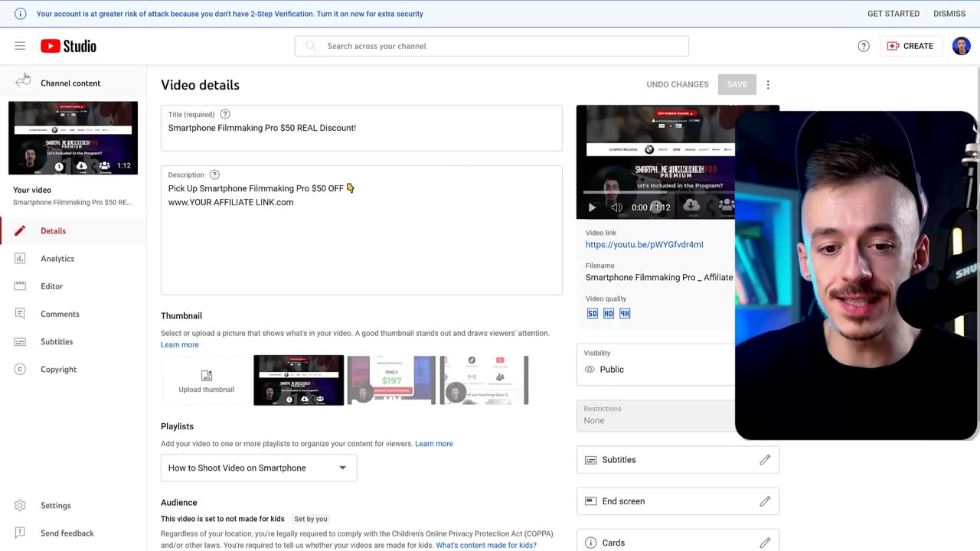
Task: Dismiss the 2-Step Verification banner
Action: [x=949, y=14]
